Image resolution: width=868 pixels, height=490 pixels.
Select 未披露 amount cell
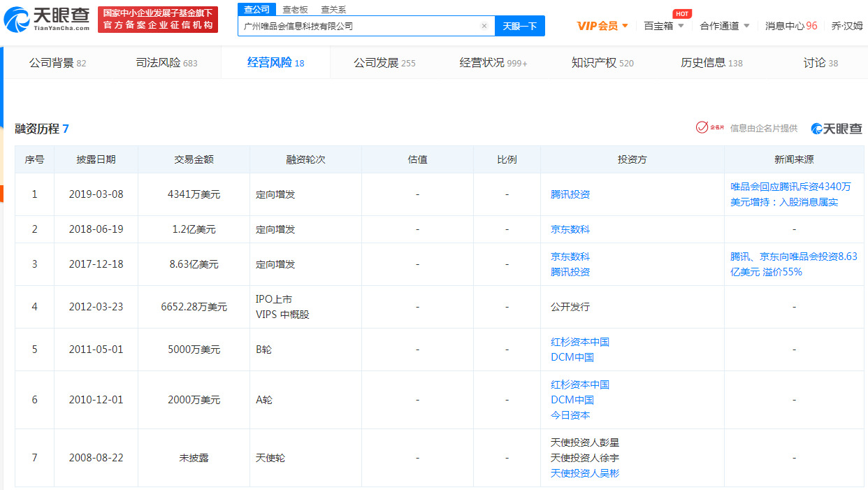(194, 458)
